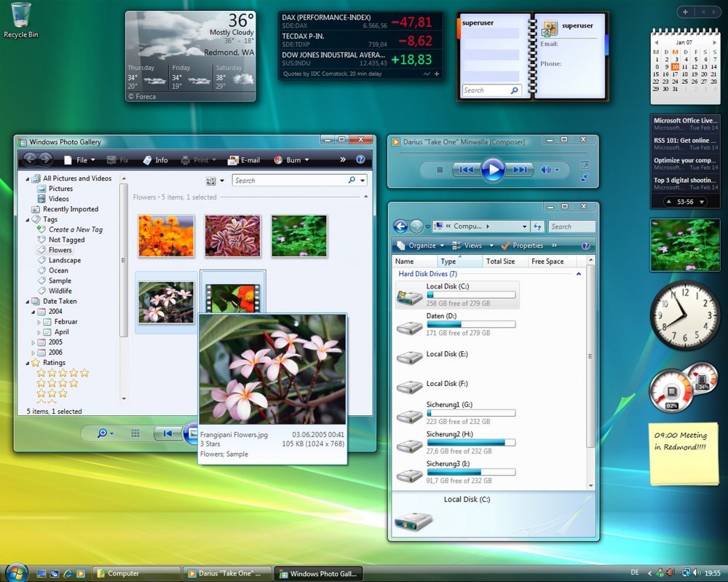Screen dimensions: 728x582
Task: Open the Recycle Bin desktop icon
Action: [20, 20]
